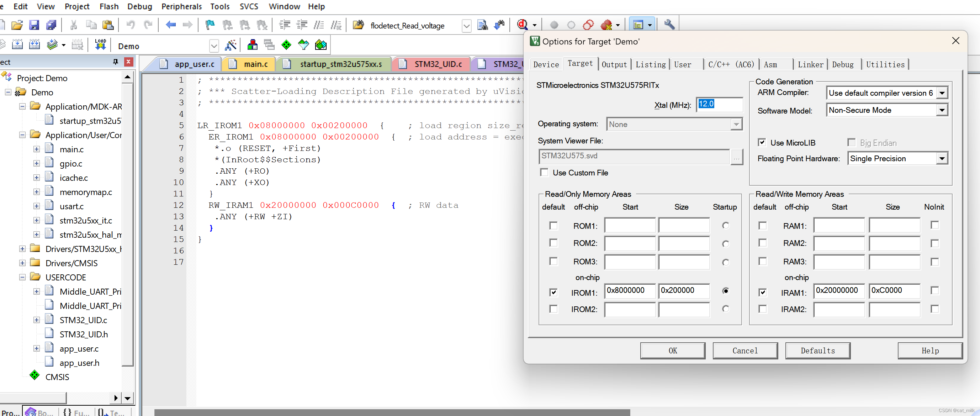Enable the Use Custom File checkbox

point(544,172)
